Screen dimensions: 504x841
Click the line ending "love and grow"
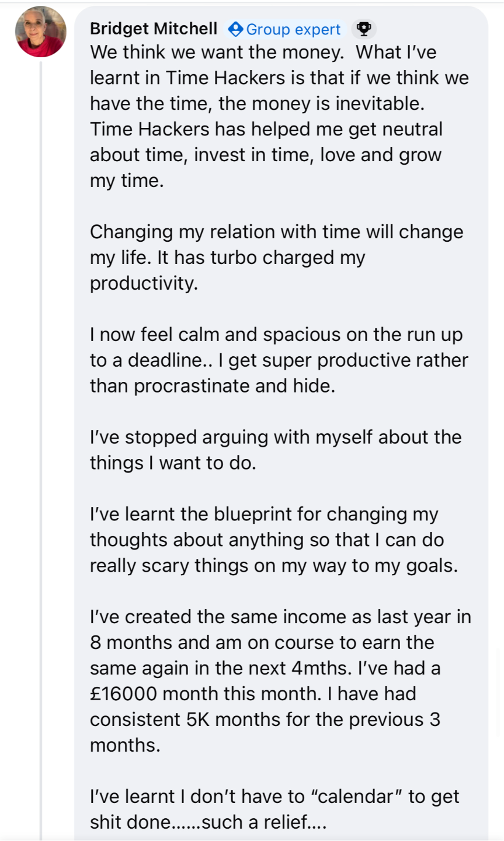(x=265, y=155)
